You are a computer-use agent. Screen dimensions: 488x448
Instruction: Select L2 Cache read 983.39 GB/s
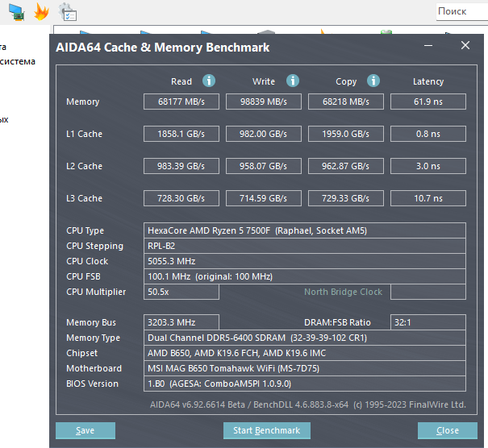[x=181, y=166]
